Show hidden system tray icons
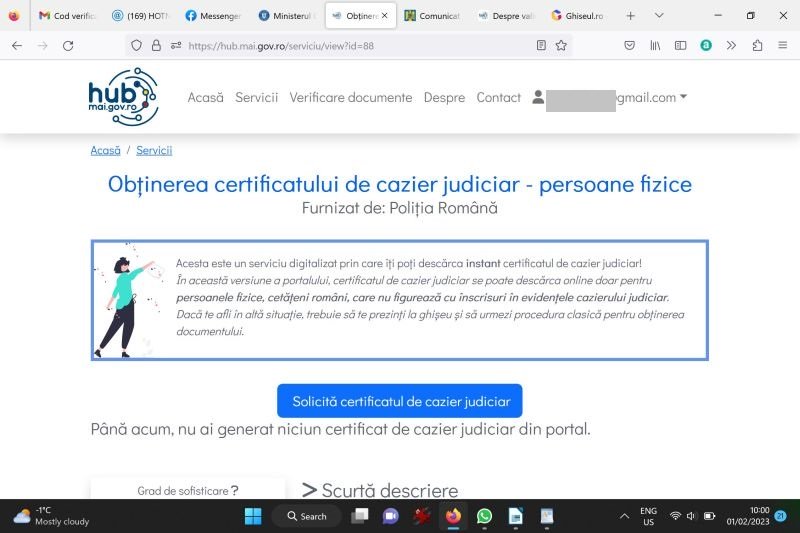Screen dimensions: 800x533 point(625,516)
